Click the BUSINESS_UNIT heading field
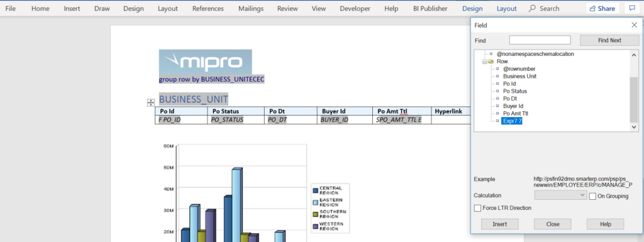644x242 pixels. point(194,99)
